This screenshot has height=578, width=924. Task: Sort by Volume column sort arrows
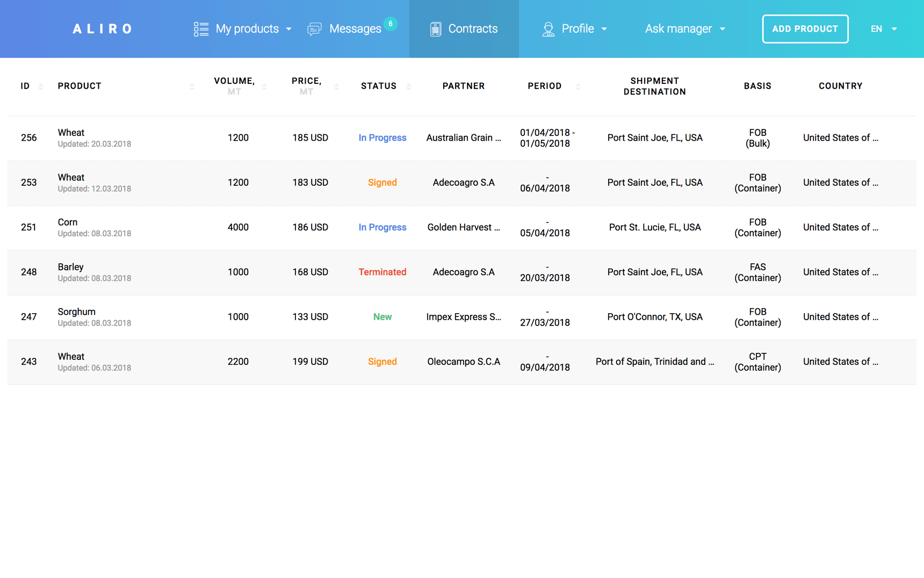(x=264, y=86)
